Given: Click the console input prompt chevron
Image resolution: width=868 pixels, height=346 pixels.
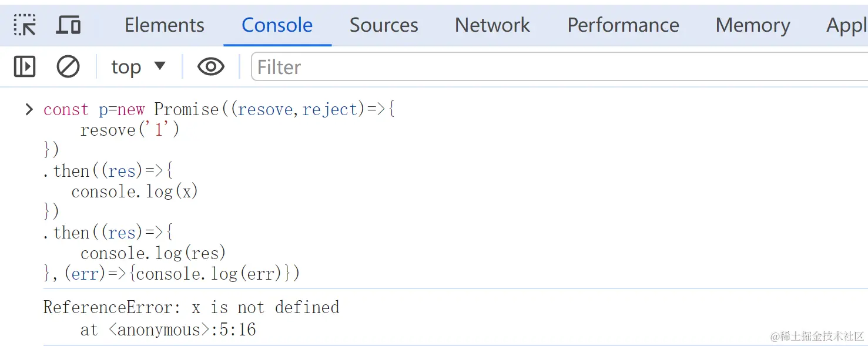Looking at the screenshot, I should click(29, 109).
